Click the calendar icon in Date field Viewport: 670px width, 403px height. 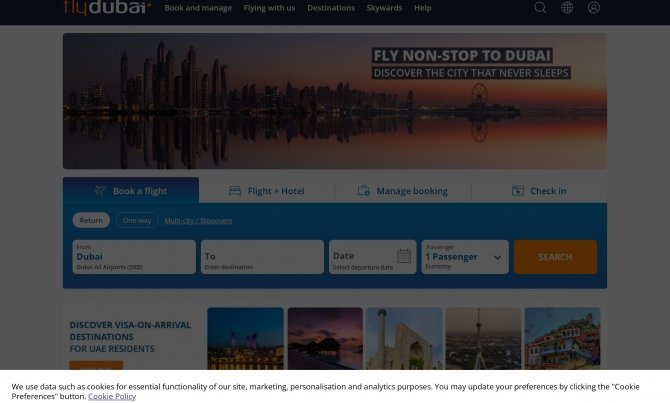coord(403,256)
